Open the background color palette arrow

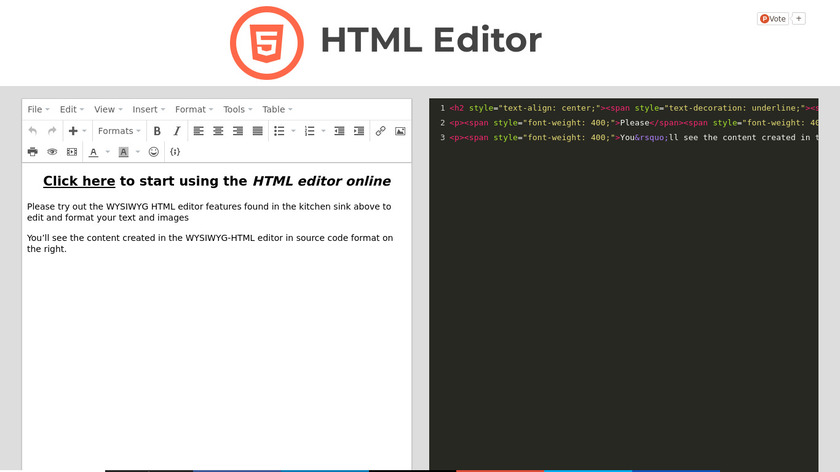137,152
